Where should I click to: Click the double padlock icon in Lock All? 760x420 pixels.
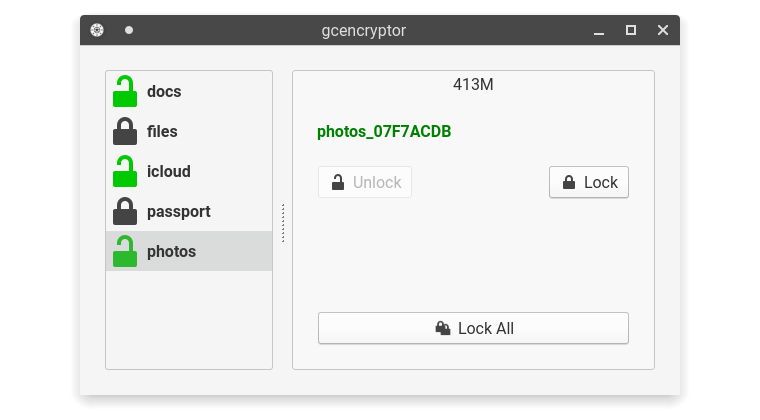(443, 328)
